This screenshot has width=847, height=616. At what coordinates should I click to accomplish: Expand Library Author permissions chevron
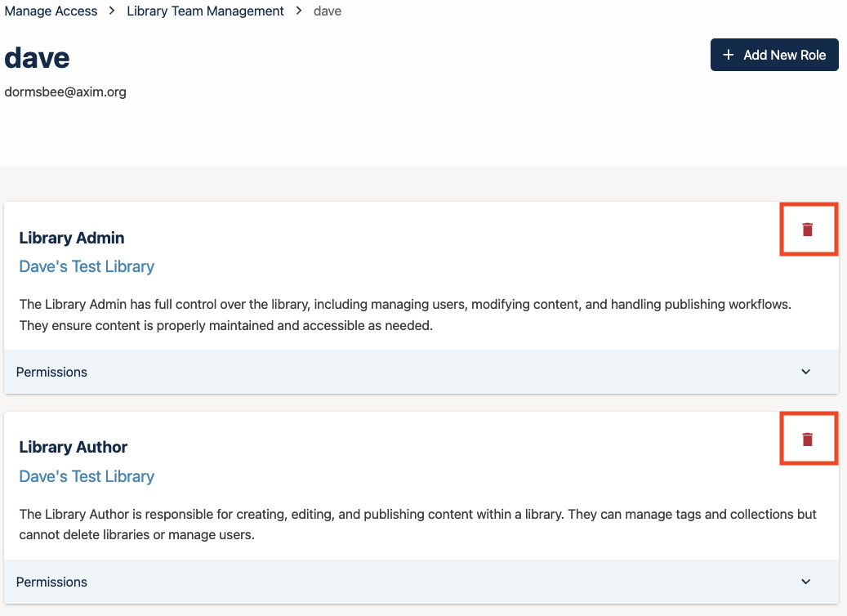(805, 582)
